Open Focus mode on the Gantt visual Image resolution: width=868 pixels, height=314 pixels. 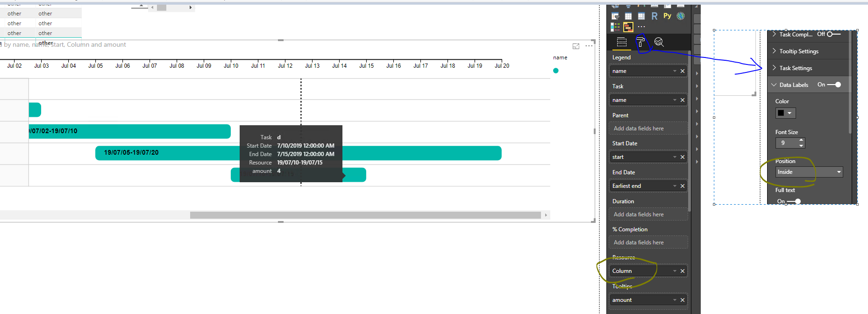(x=576, y=46)
